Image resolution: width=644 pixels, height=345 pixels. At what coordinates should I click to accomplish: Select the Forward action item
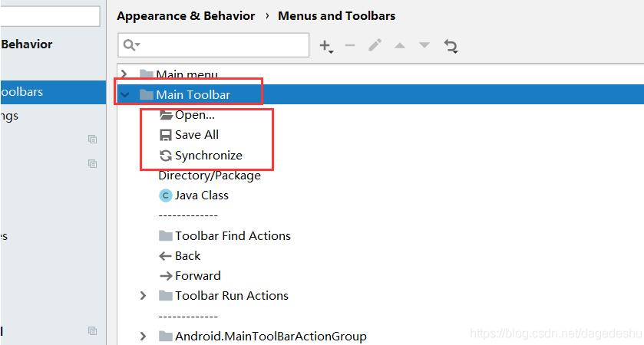pos(197,276)
